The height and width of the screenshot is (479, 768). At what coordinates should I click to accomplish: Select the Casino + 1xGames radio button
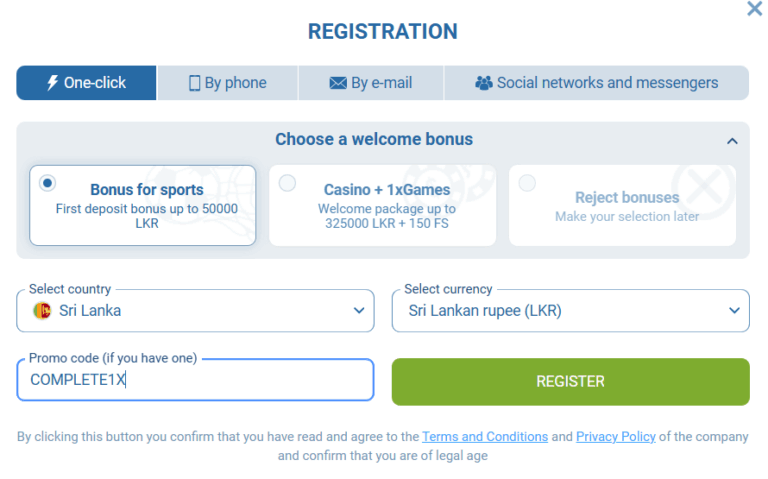click(x=287, y=183)
